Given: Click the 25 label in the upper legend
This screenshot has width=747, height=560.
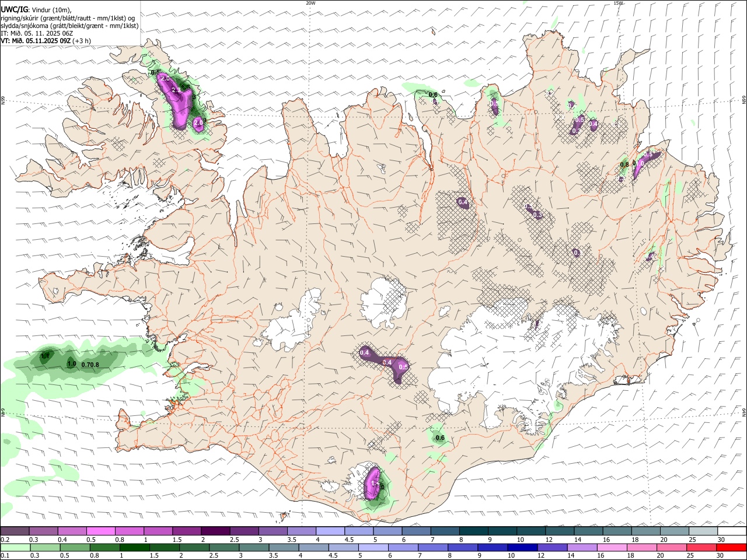Looking at the screenshot, I should click(693, 540).
